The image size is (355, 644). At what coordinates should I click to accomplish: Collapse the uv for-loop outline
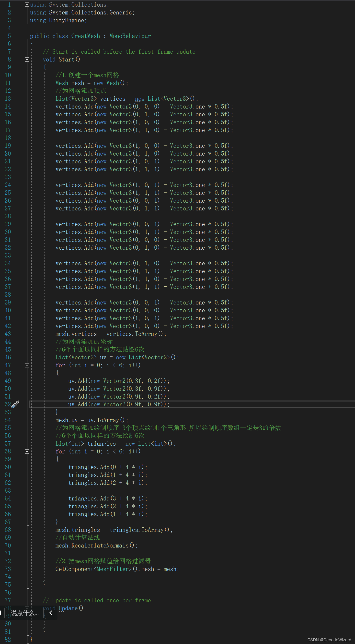coord(27,365)
